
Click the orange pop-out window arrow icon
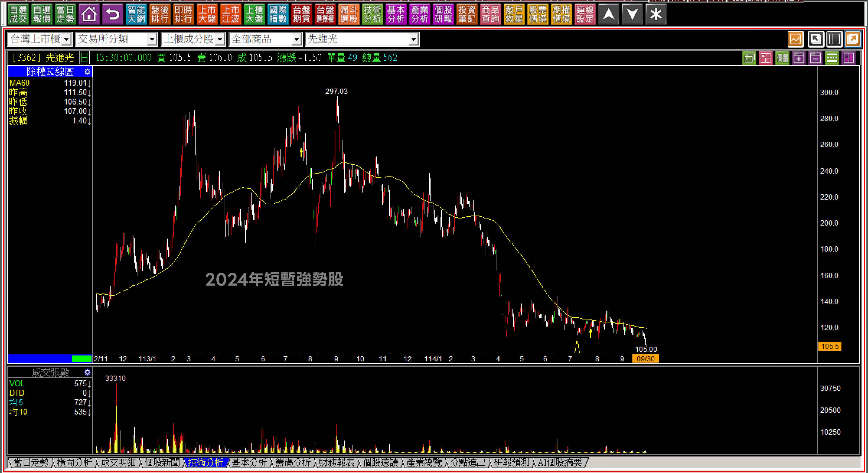pyautogui.click(x=853, y=40)
